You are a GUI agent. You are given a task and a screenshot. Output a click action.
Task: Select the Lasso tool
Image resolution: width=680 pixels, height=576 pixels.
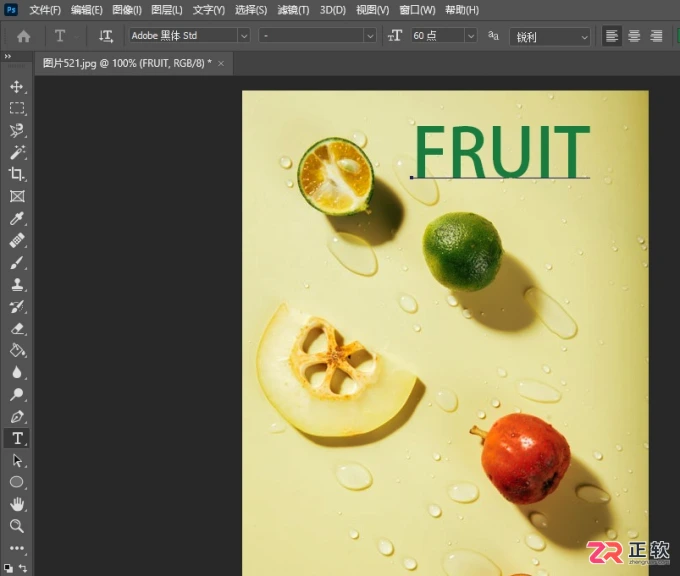click(17, 130)
